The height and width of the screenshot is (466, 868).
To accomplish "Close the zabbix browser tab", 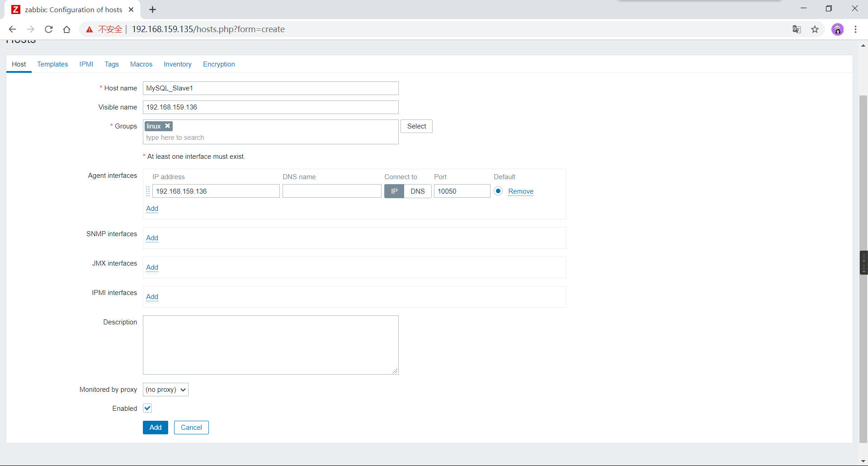I will pos(131,10).
